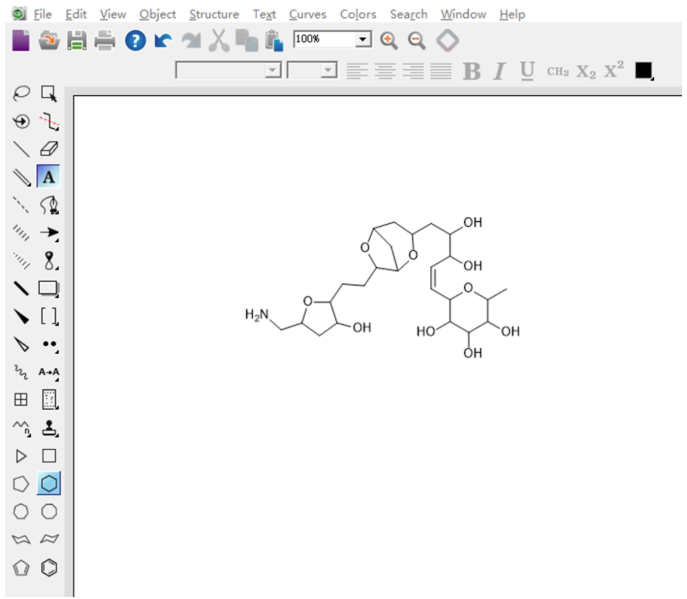
Task: Select the Cyclohexane Chair ring right tool
Action: tap(49, 539)
